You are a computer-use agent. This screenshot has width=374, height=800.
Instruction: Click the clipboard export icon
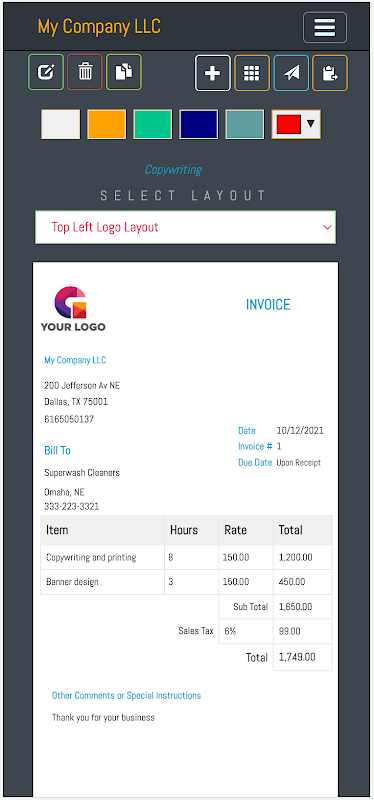330,73
